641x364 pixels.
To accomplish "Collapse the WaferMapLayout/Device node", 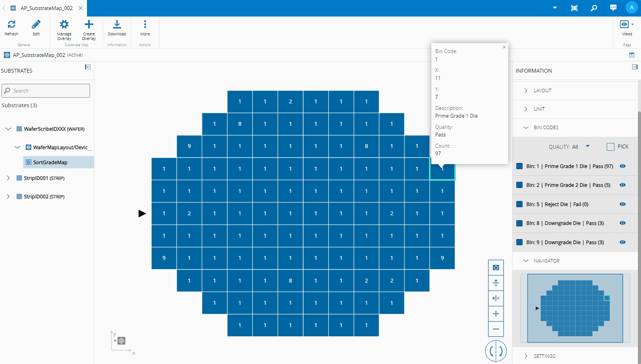I will click(17, 147).
